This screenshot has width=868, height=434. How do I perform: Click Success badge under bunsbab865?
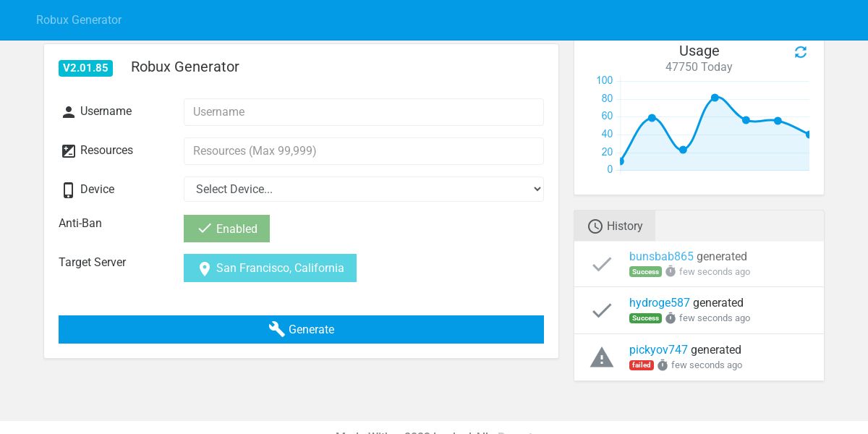coord(645,272)
